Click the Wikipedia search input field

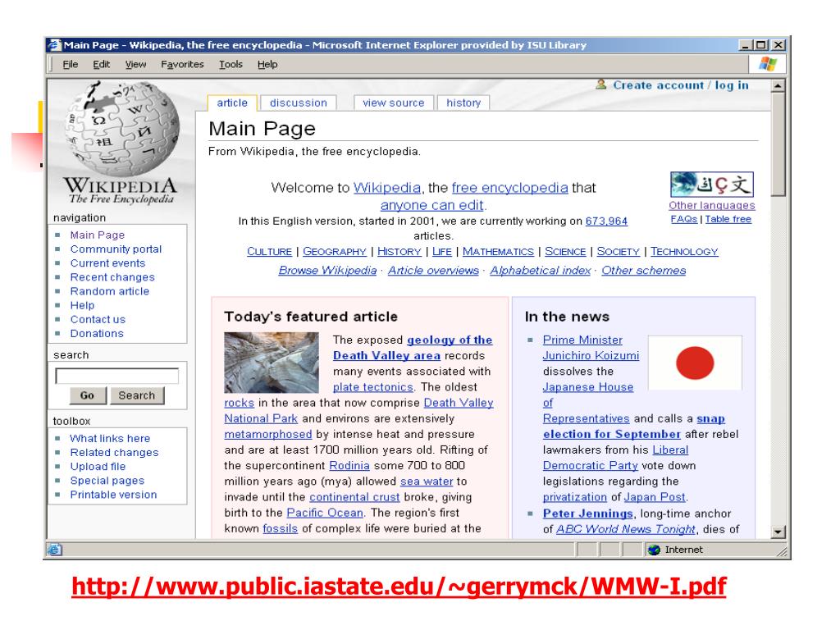click(x=116, y=376)
